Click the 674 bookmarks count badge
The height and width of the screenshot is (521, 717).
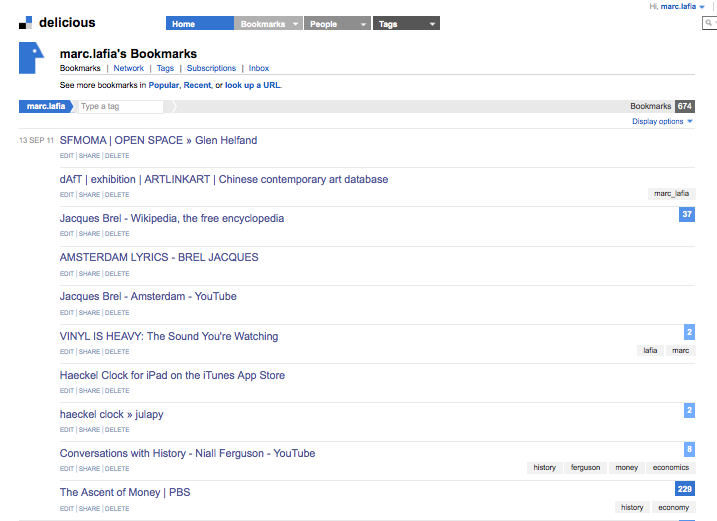685,106
